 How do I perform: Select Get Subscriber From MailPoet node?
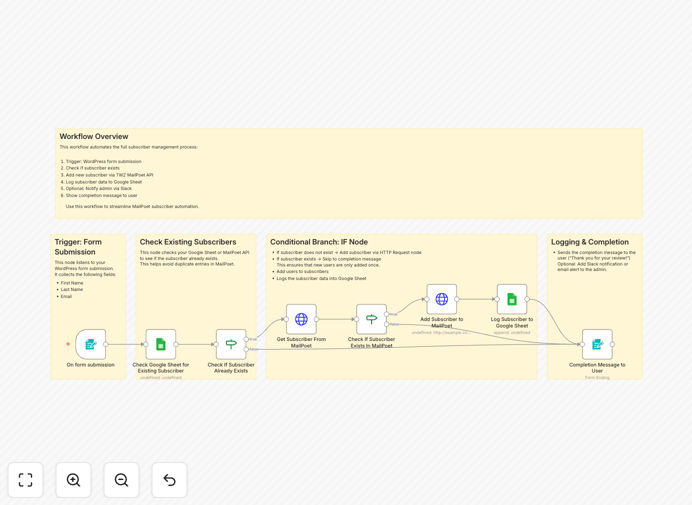click(301, 319)
